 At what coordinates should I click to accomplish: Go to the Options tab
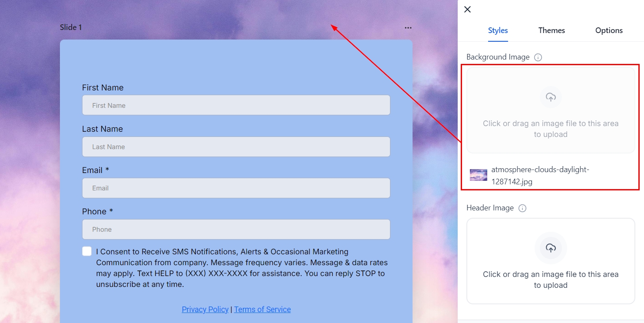coord(609,30)
